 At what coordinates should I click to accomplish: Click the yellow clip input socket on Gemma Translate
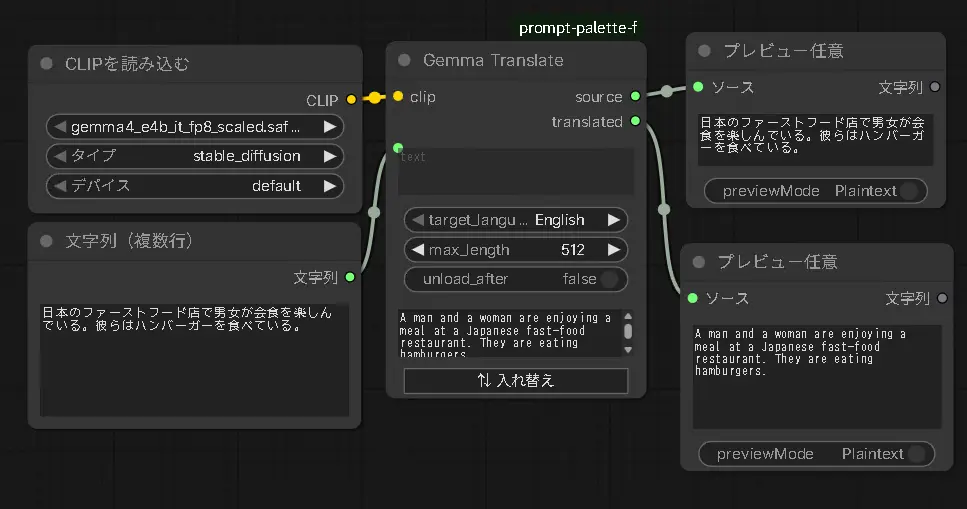pos(398,96)
